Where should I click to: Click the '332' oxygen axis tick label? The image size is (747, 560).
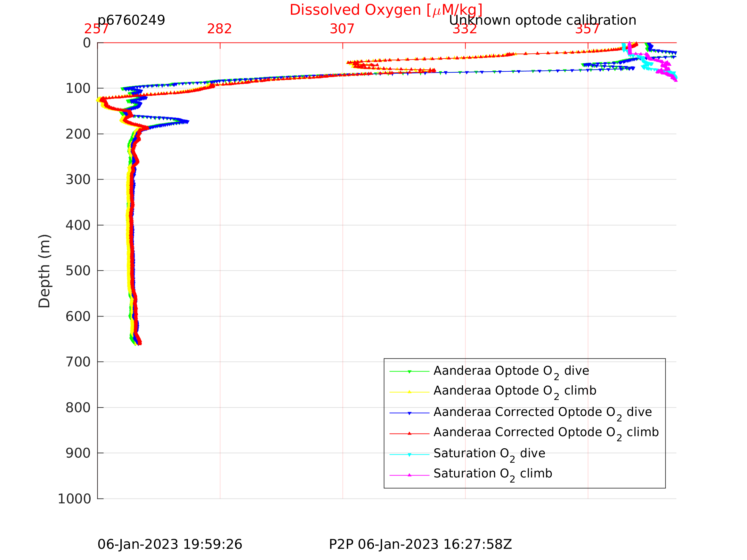tap(465, 29)
